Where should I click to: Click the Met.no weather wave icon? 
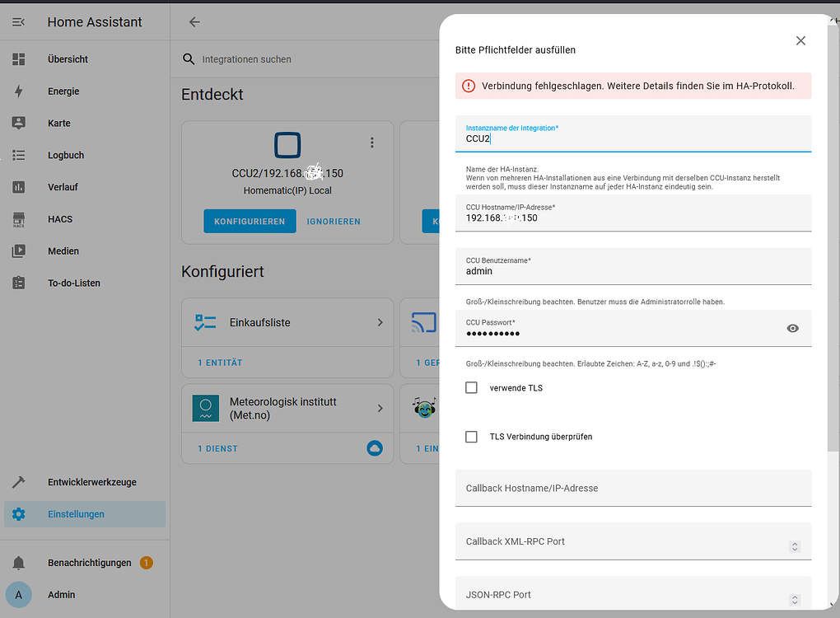tap(205, 407)
